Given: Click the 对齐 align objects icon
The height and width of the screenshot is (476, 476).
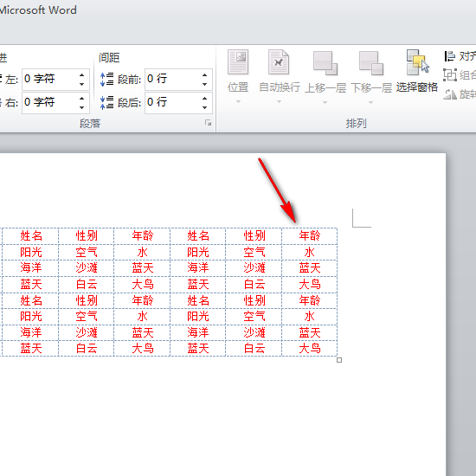Looking at the screenshot, I should point(449,56).
